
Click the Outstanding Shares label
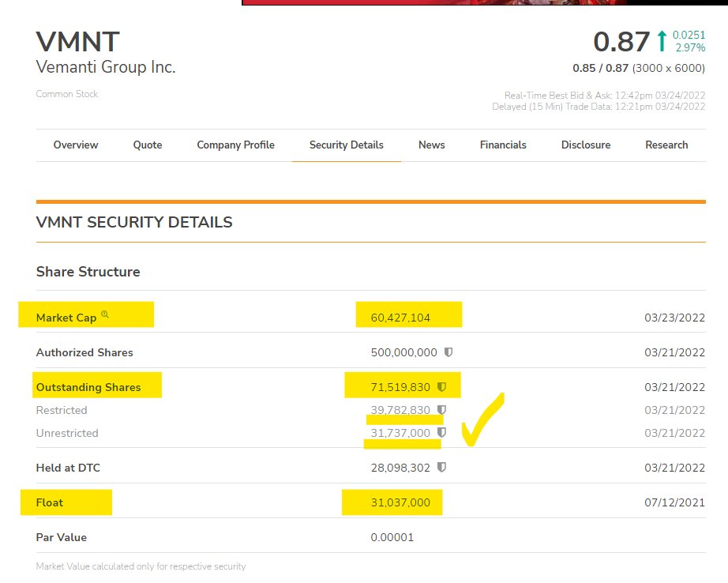(x=88, y=387)
